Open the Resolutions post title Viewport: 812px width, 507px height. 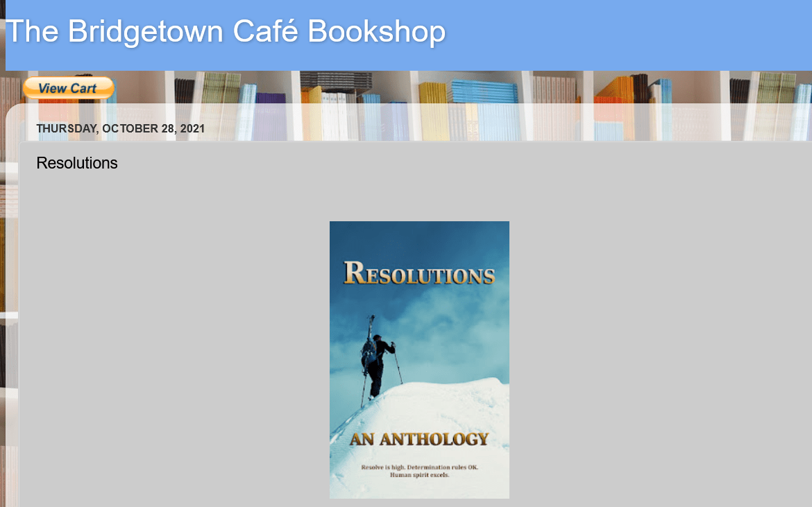(77, 163)
